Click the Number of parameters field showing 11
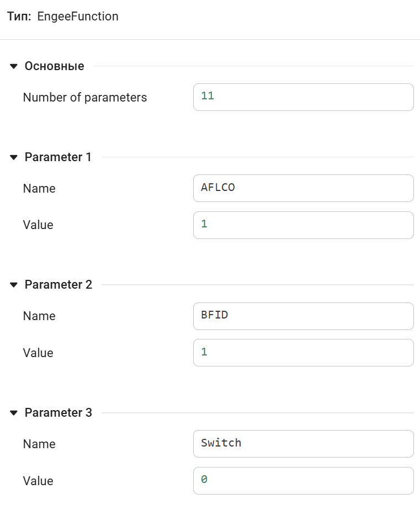420x510 pixels. click(303, 97)
